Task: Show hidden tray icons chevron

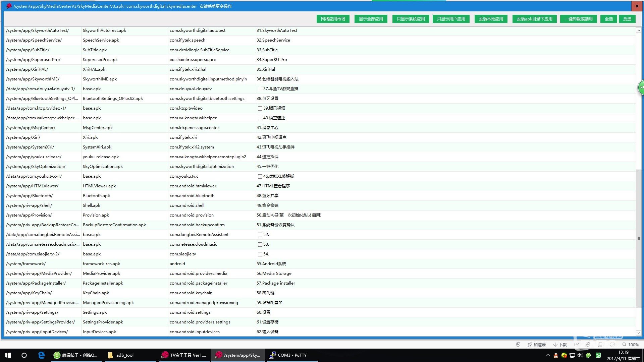Action: tap(548, 355)
